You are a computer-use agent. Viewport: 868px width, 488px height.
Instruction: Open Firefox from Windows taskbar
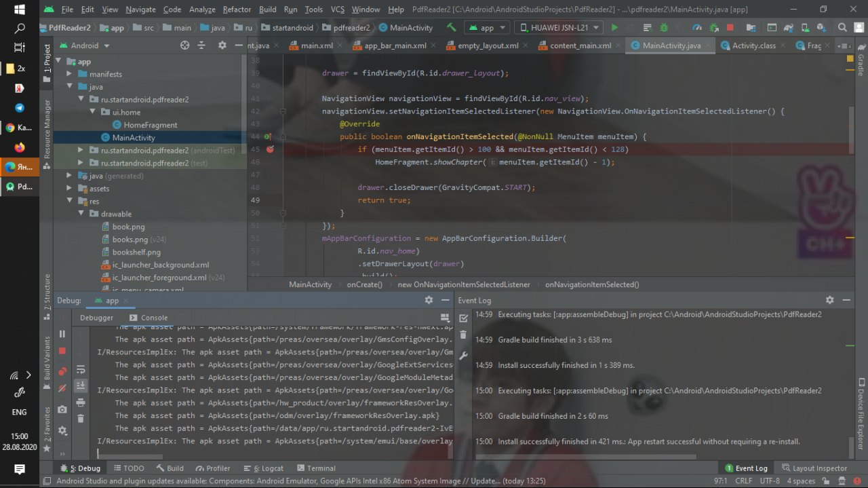[x=20, y=147]
